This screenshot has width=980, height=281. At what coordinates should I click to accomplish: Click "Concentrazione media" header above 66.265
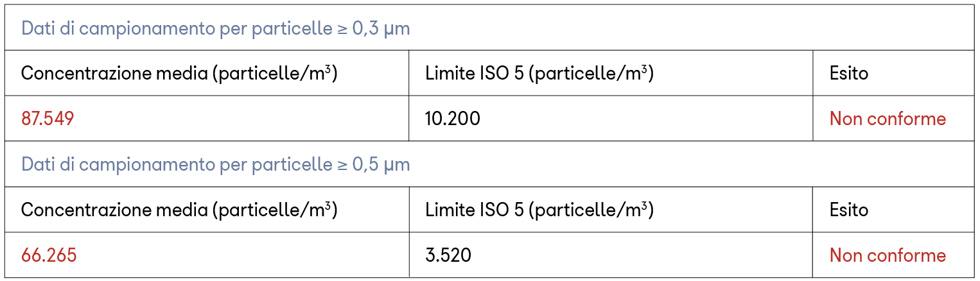click(116, 210)
